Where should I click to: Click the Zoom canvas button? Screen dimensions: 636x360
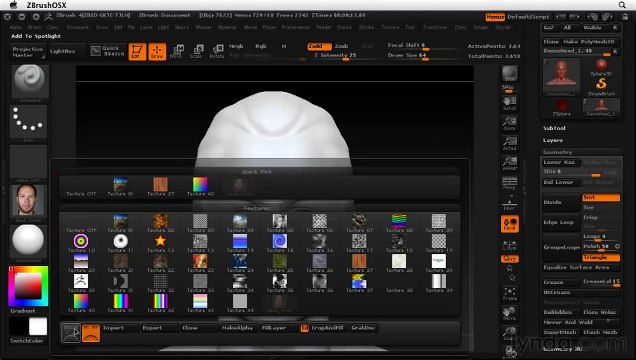tap(509, 123)
